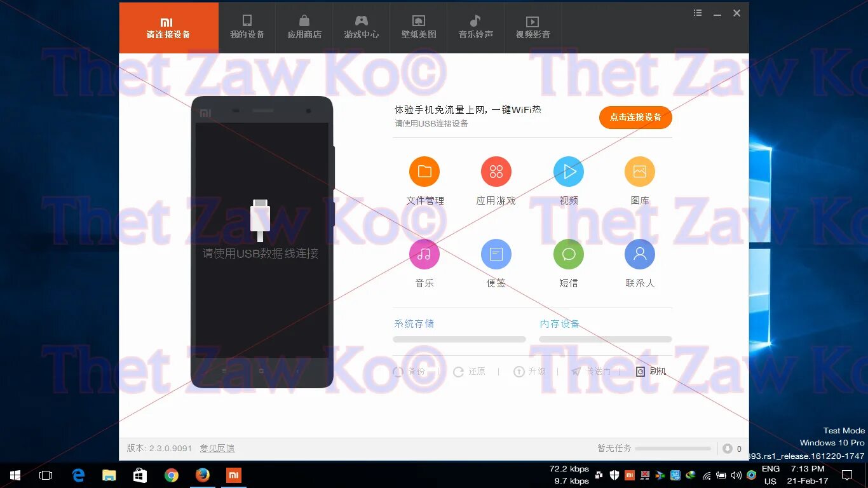Switch to the 我的设备 tab
This screenshot has height=488, width=868.
pos(247,28)
